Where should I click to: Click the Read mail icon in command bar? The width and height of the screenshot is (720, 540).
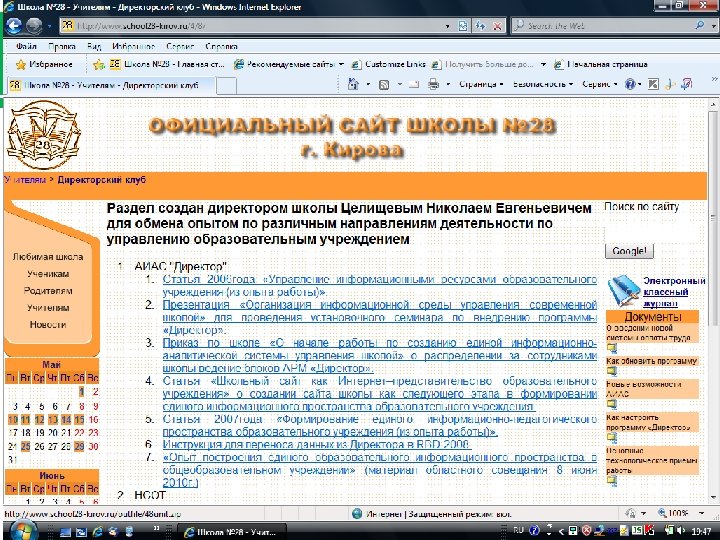click(414, 84)
